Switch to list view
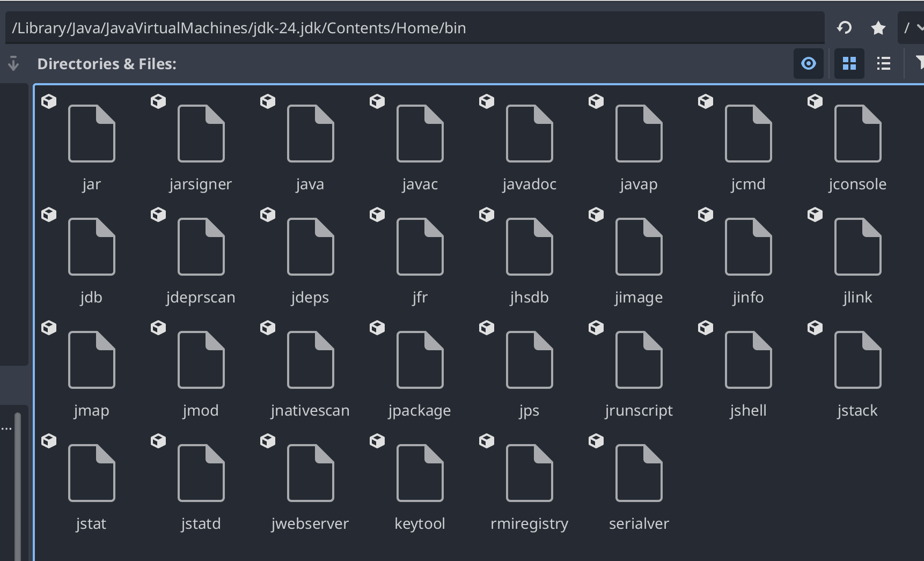Image resolution: width=924 pixels, height=561 pixels. (884, 63)
